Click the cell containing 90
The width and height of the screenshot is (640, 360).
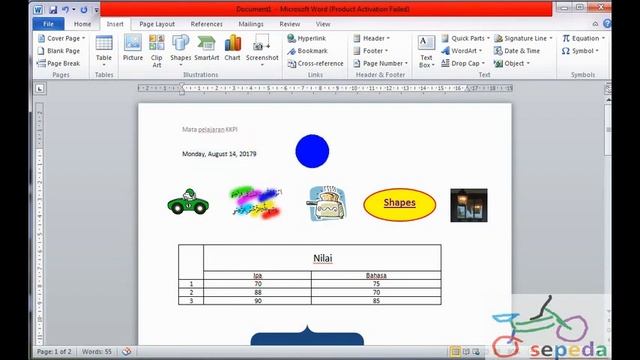[258, 301]
